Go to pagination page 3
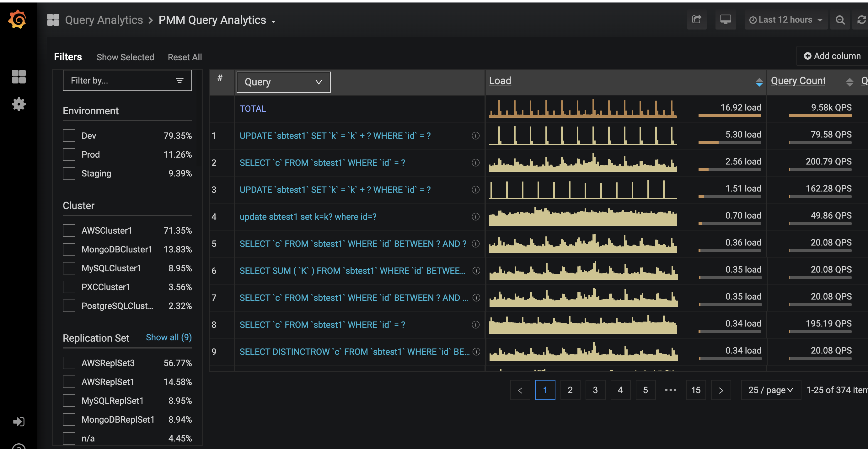 (x=595, y=390)
